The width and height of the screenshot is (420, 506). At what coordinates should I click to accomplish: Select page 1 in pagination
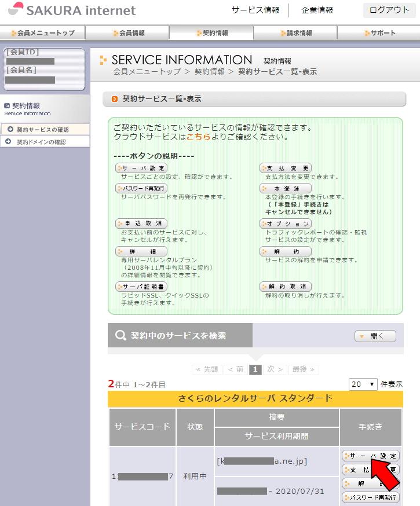point(255,369)
